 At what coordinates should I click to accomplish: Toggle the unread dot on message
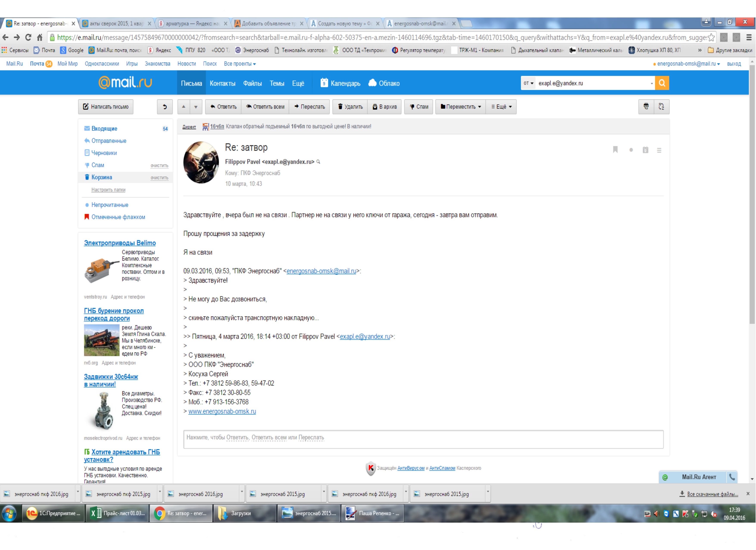tap(631, 150)
